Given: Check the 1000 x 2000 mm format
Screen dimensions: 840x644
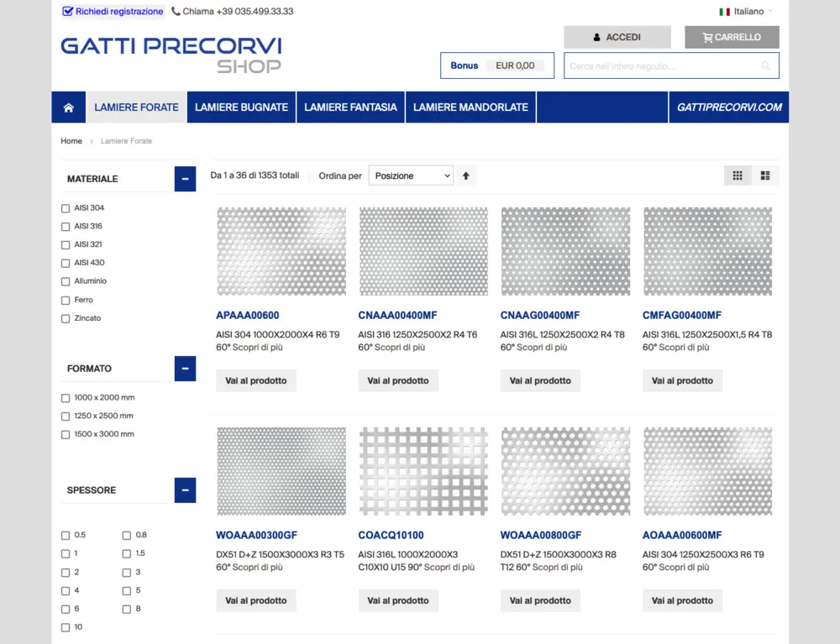Looking at the screenshot, I should (x=66, y=398).
